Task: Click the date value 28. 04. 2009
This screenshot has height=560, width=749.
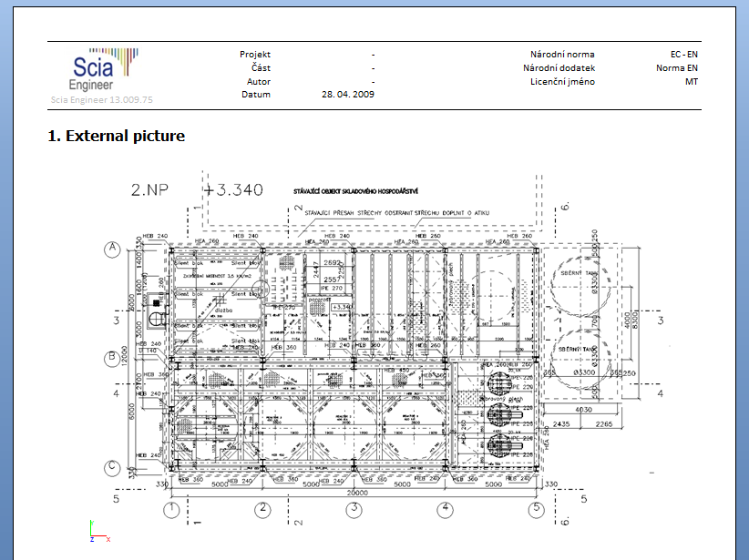Action: 348,95
